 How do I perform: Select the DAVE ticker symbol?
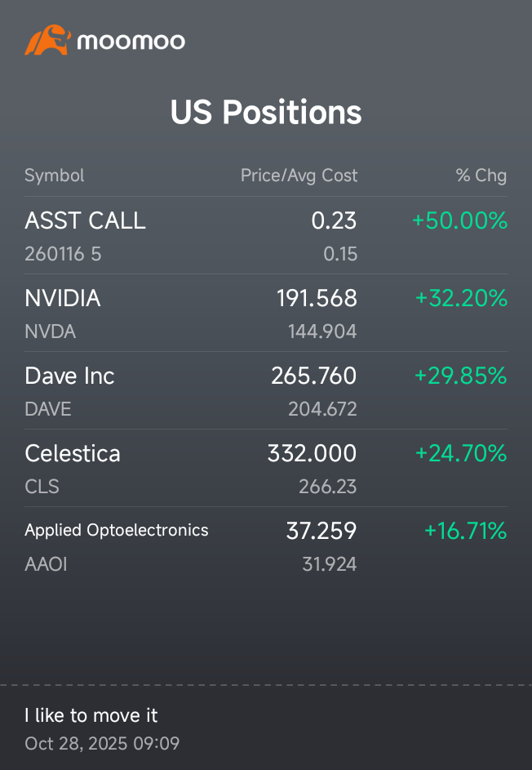[x=48, y=409]
